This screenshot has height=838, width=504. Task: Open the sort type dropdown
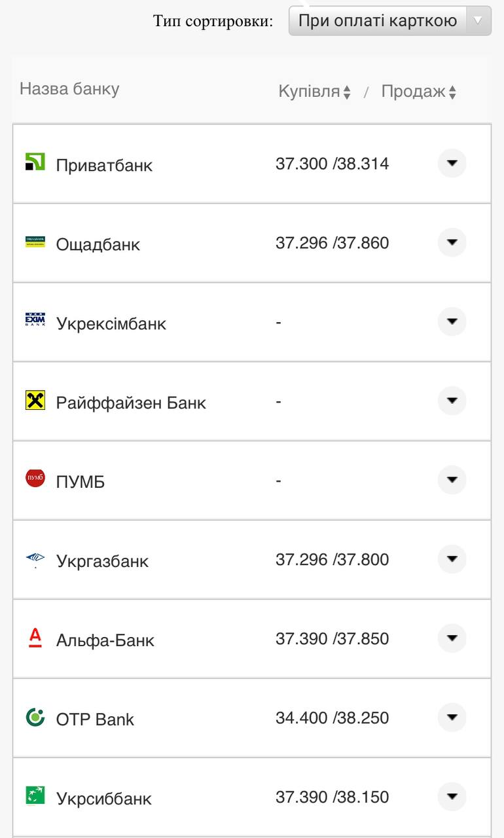click(x=389, y=21)
